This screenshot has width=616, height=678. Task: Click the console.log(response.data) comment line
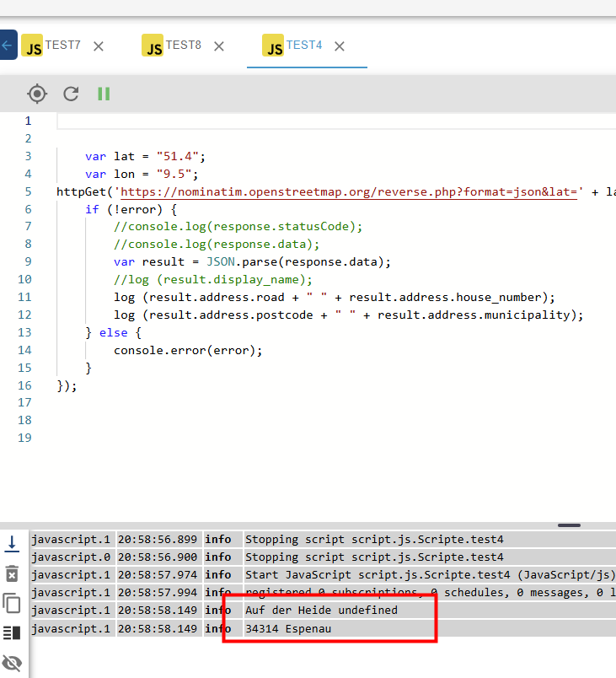tap(217, 245)
